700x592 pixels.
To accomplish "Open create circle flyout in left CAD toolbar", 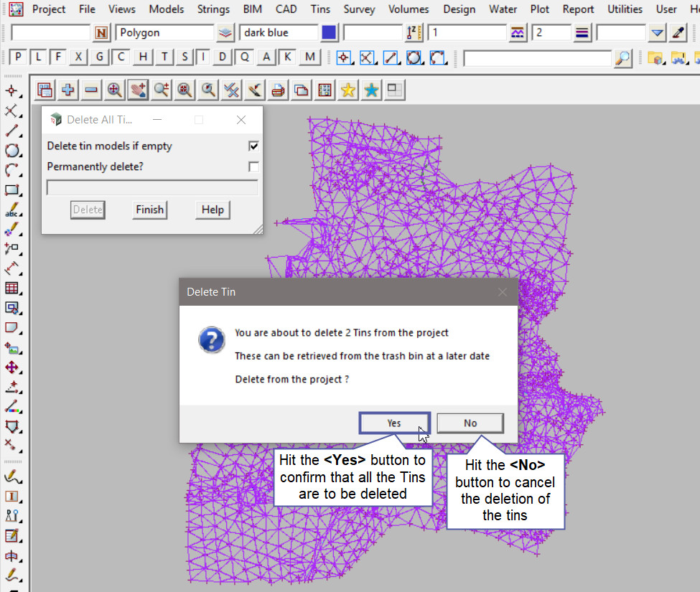I will [x=12, y=151].
